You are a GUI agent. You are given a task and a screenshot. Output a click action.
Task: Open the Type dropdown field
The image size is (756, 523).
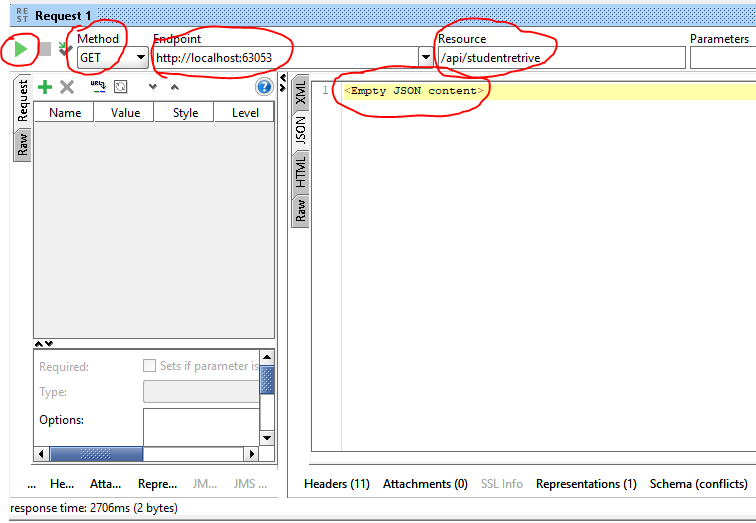coord(201,391)
